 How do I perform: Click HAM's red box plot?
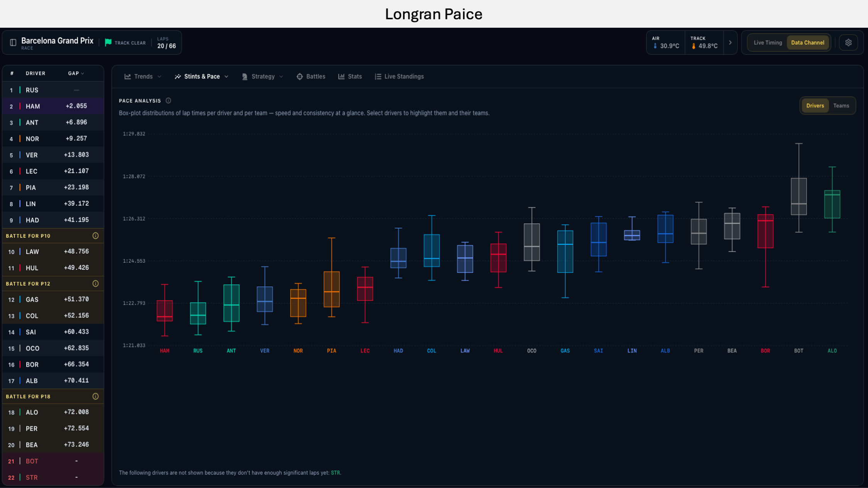(x=165, y=310)
